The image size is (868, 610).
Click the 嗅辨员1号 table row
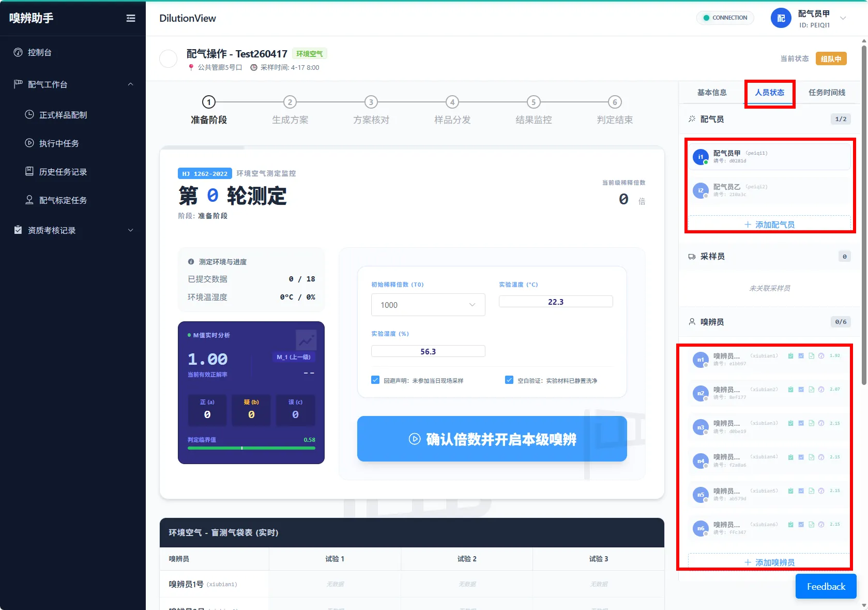[x=412, y=584]
